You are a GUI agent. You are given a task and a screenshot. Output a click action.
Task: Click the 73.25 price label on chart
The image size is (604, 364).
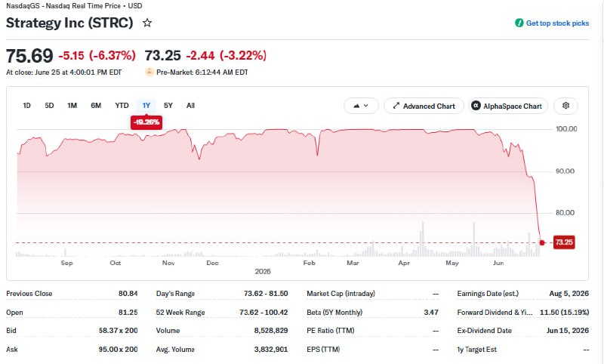[x=564, y=242]
